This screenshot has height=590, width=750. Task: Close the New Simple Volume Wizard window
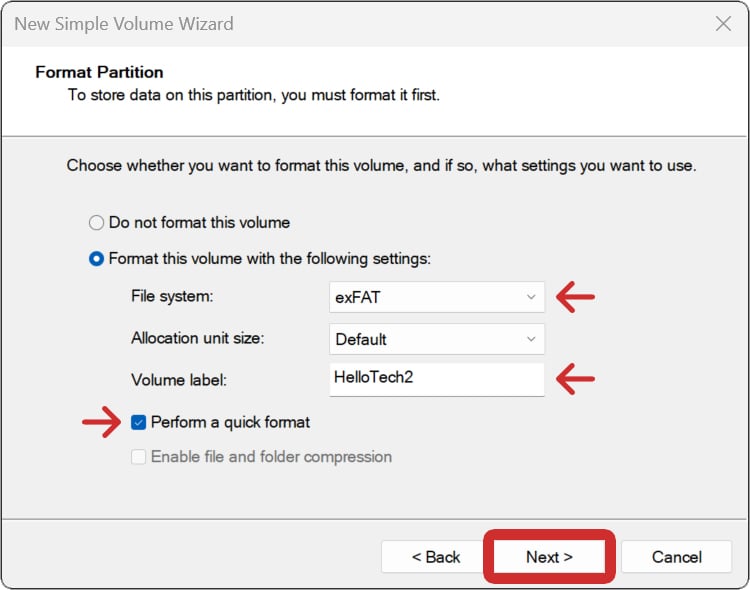point(722,24)
